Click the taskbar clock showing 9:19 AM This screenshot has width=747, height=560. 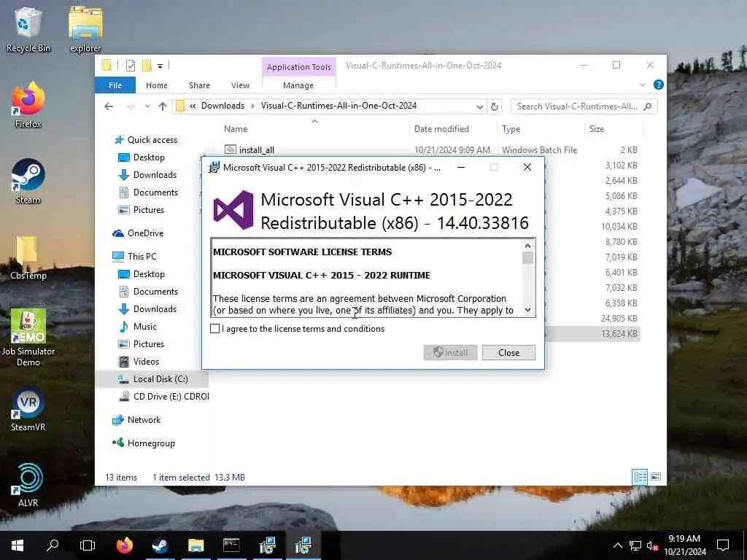[x=684, y=545]
